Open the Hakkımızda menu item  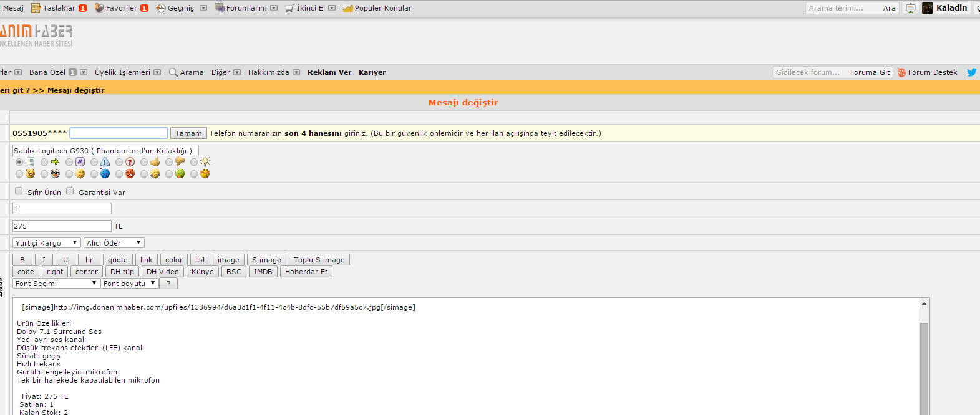point(269,72)
